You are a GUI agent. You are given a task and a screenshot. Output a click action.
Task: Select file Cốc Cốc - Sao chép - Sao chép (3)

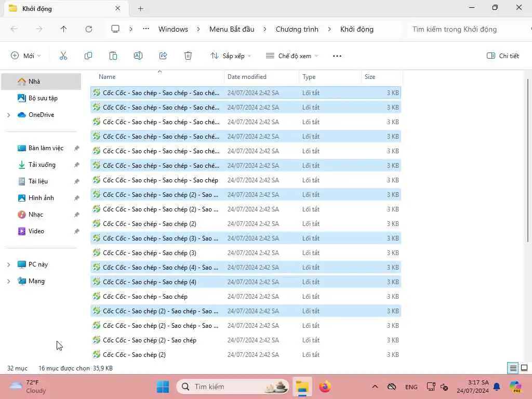click(x=246, y=253)
